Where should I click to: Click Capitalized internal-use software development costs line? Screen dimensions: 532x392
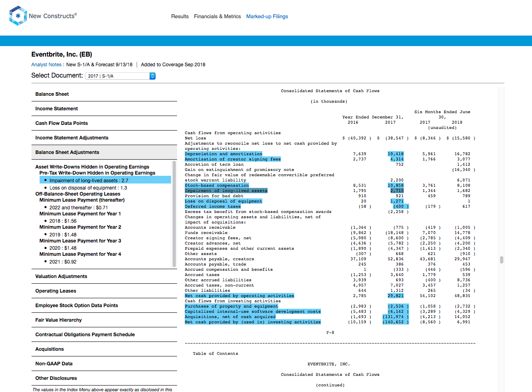click(253, 312)
